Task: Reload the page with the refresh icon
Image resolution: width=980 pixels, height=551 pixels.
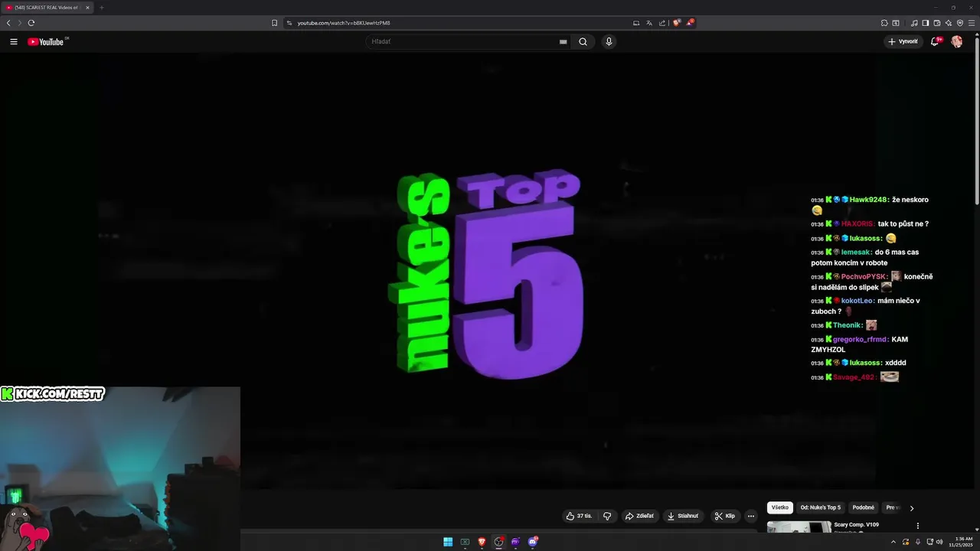Action: point(31,23)
